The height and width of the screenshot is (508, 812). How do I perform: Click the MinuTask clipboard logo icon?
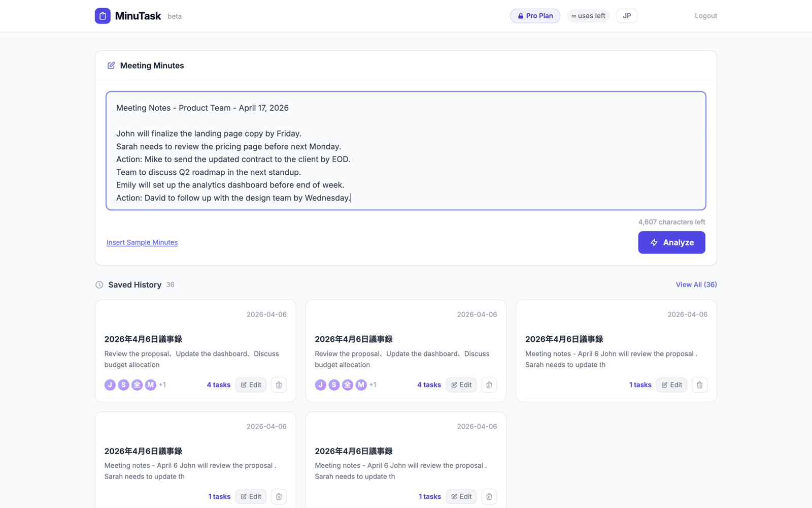(103, 16)
